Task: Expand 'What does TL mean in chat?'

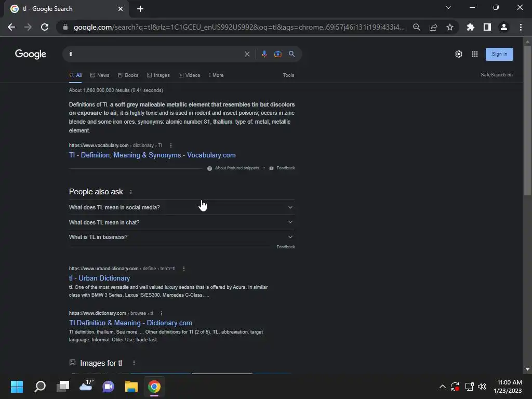Action: [x=181, y=222]
